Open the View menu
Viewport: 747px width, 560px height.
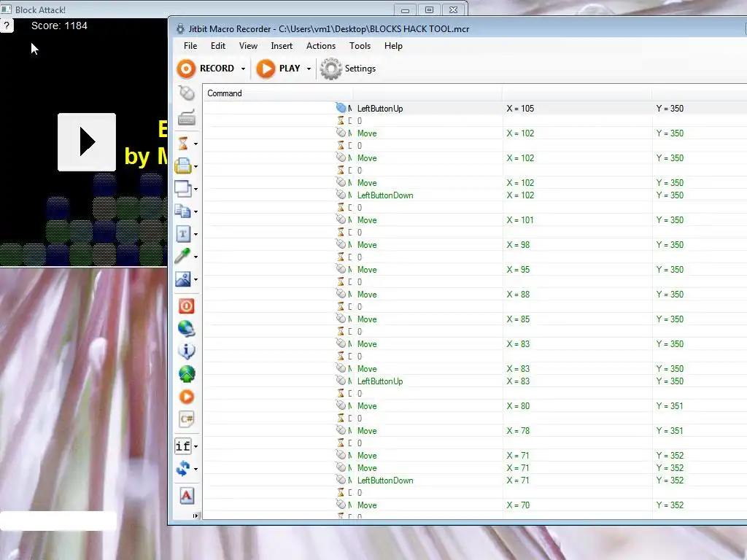coord(248,46)
